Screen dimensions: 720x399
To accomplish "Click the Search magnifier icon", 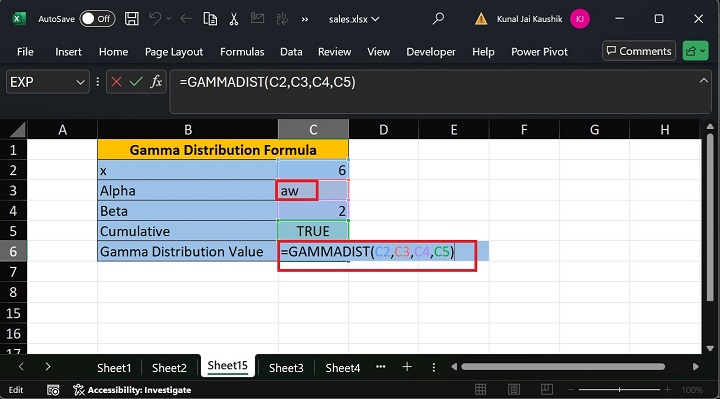I will click(x=439, y=19).
